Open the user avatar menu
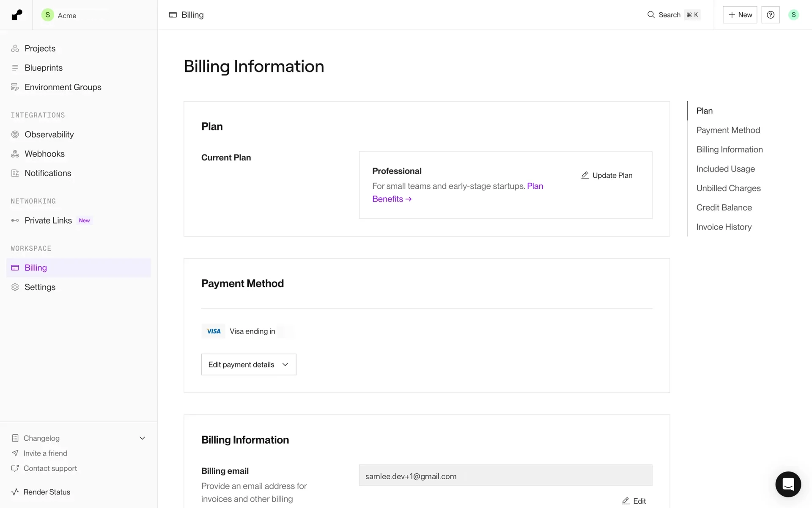 click(x=794, y=15)
